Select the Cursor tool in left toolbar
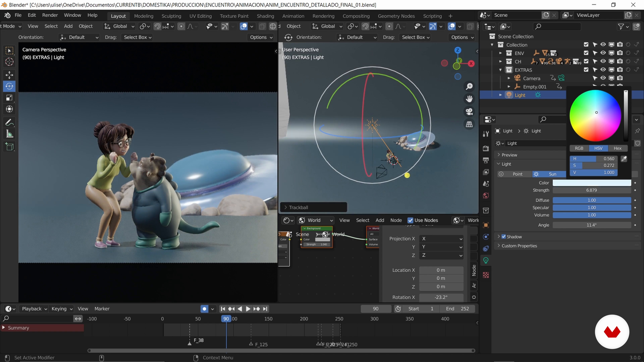644x362 pixels. [9, 62]
